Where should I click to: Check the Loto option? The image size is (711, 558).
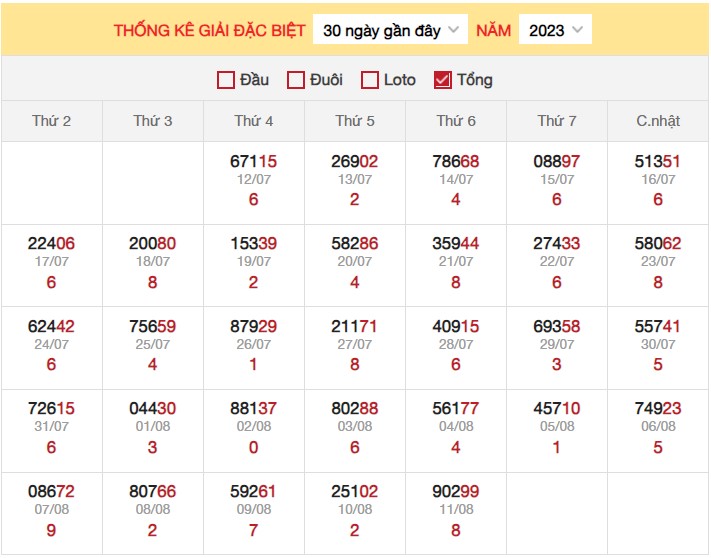[x=370, y=80]
